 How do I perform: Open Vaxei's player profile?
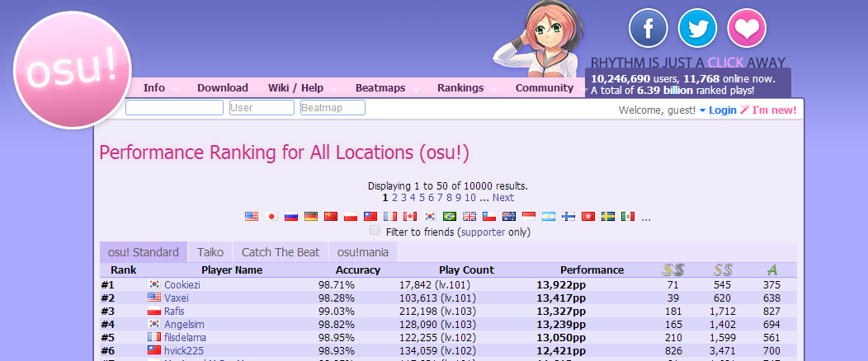[x=177, y=298]
